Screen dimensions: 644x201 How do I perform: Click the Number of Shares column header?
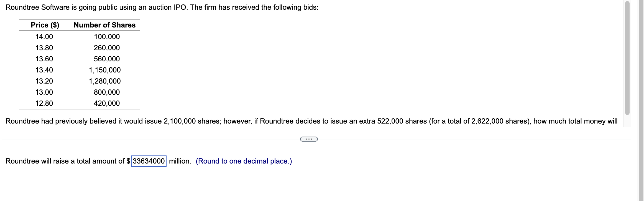point(104,25)
